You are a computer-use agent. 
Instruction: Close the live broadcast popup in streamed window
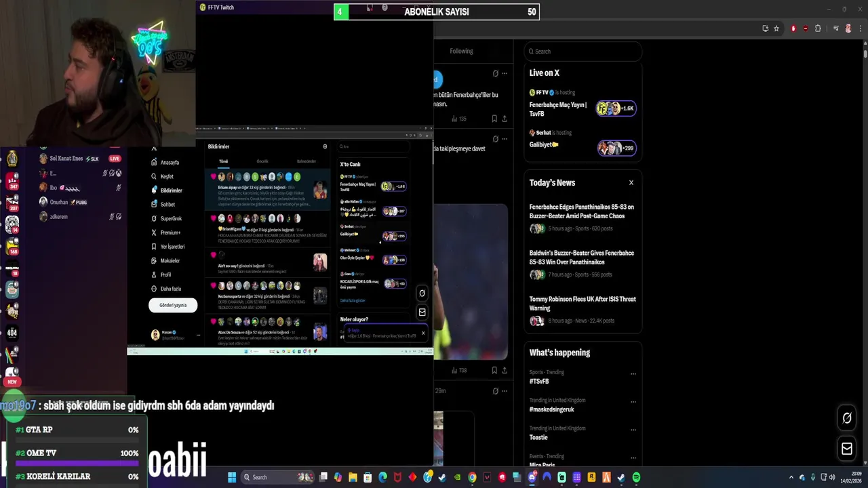423,333
